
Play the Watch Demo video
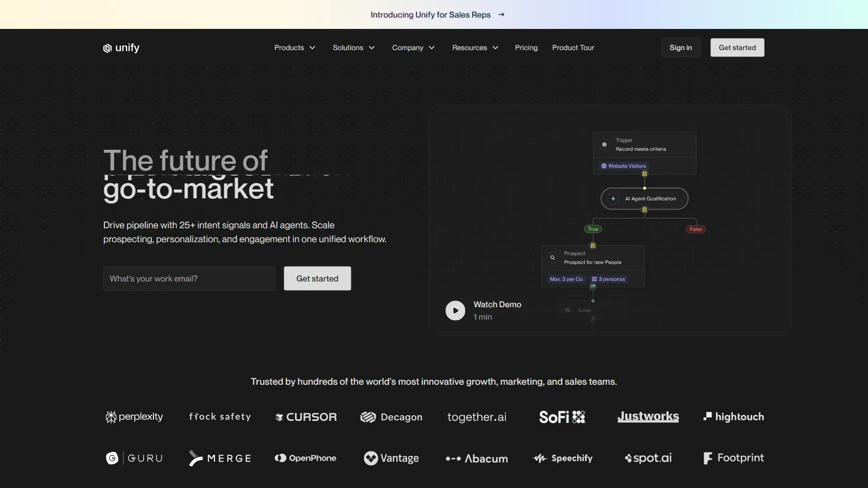(x=455, y=310)
